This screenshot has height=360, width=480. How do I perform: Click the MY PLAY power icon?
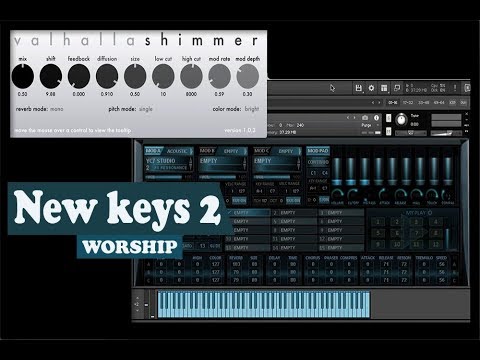click(430, 213)
